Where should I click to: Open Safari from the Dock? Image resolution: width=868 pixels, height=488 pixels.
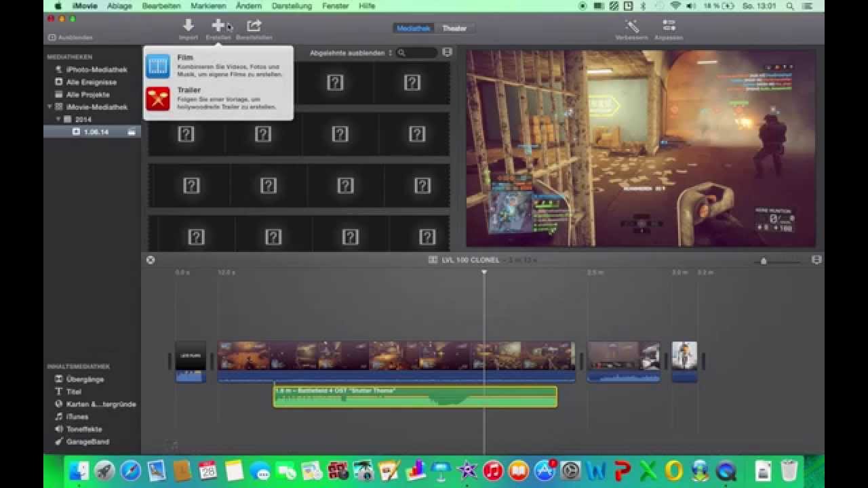130,470
